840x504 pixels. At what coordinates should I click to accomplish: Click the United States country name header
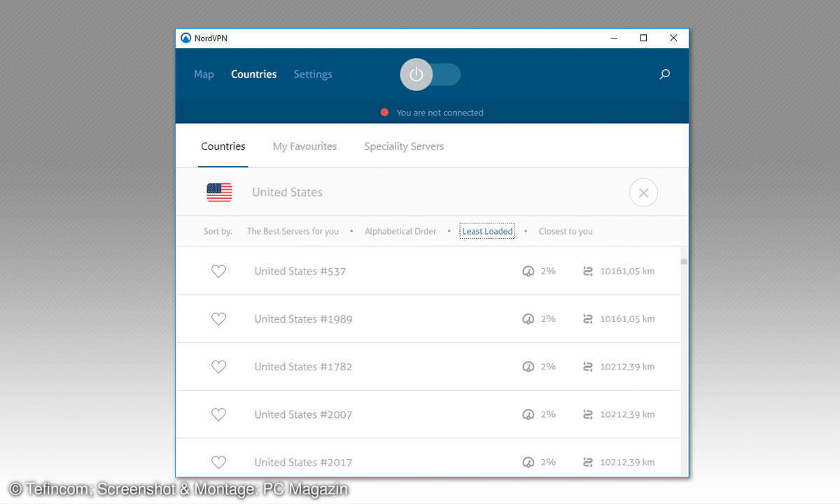(x=287, y=192)
